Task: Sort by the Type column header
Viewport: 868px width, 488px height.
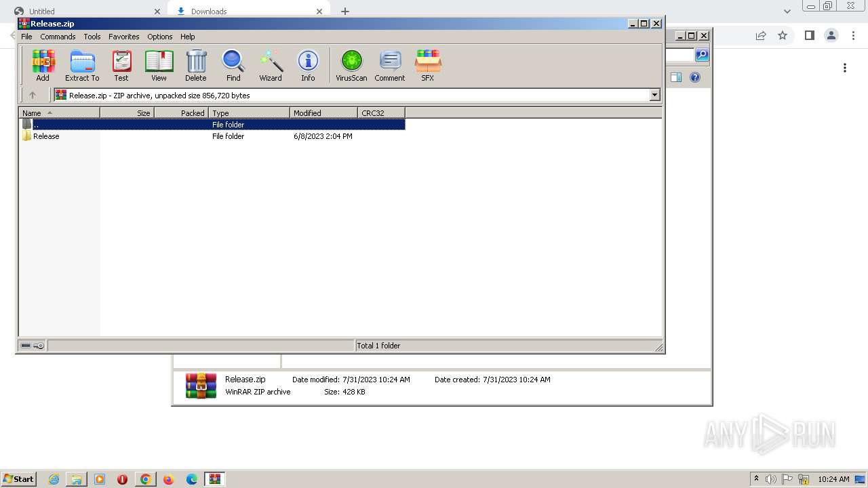Action: point(249,113)
